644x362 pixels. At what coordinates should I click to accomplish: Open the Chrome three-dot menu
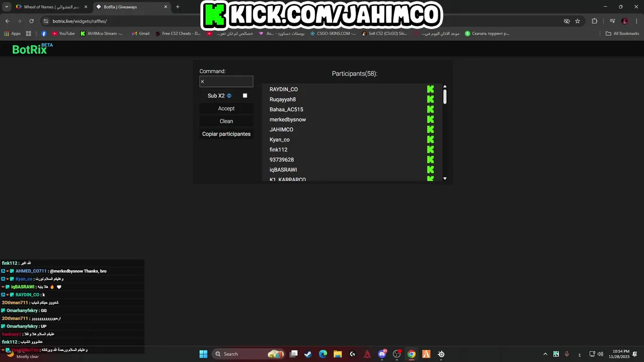(x=636, y=21)
